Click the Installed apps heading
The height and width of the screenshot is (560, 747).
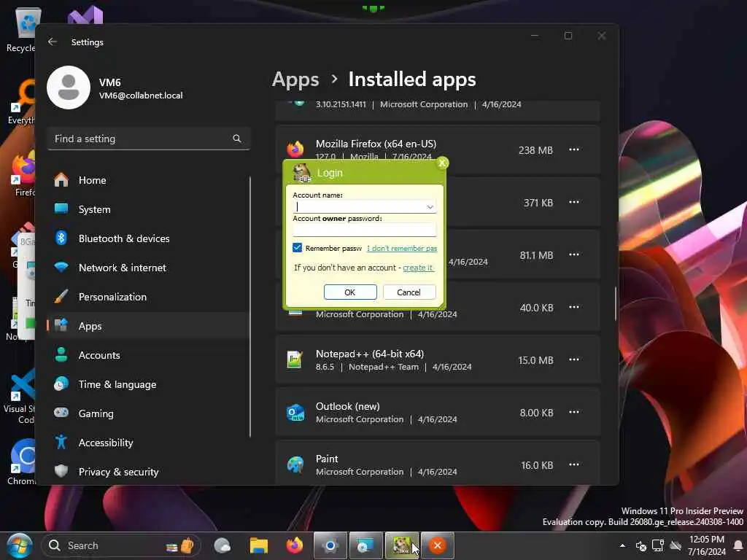(x=412, y=79)
